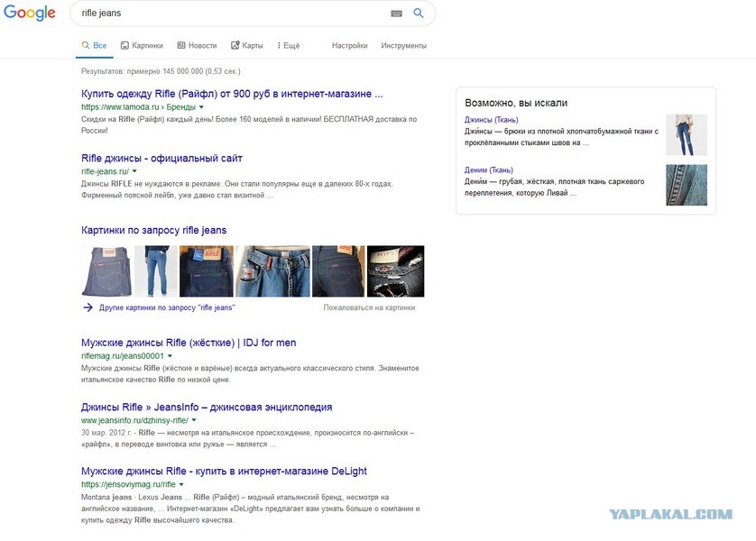Open 'Другие картинки по запросу' link
The width and height of the screenshot is (756, 541).
click(x=167, y=307)
